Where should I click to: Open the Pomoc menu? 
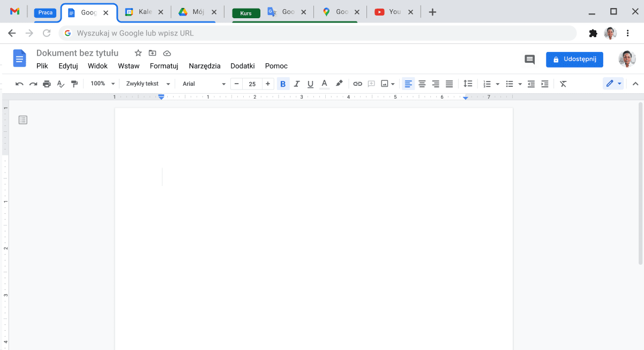[x=276, y=66]
